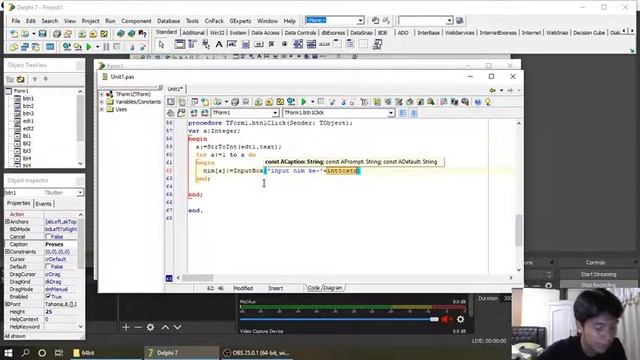Switch to Events tab in Object Inspector

[43, 204]
